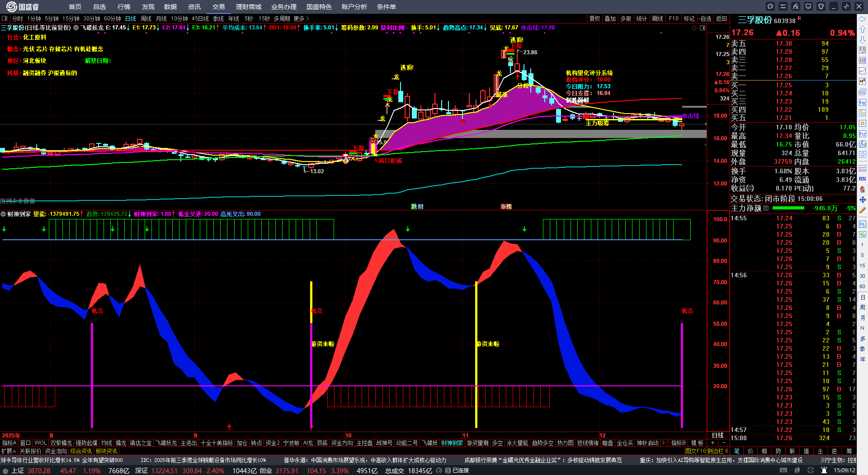Show more indicator tabs with right chevron
The height and width of the screenshot is (475, 868).
[663, 443]
